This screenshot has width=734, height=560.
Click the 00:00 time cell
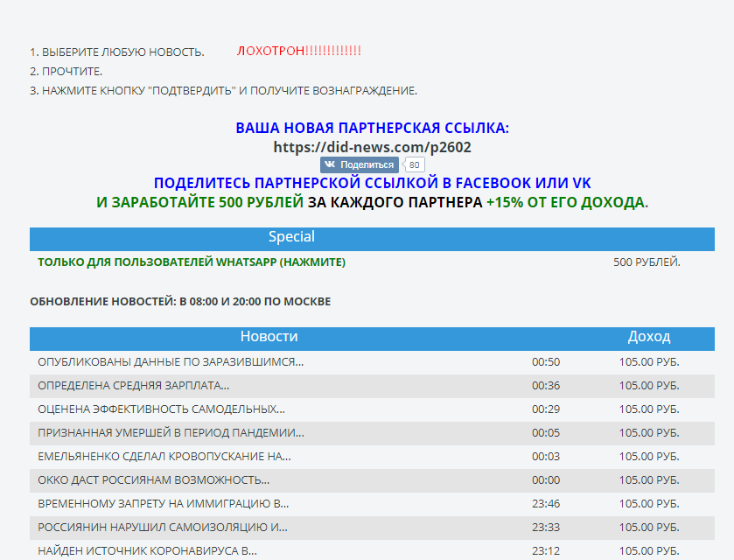[x=546, y=480]
